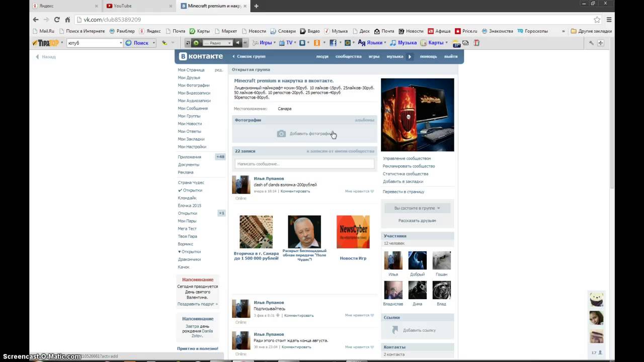Click 'выйти' in VK header

451,56
